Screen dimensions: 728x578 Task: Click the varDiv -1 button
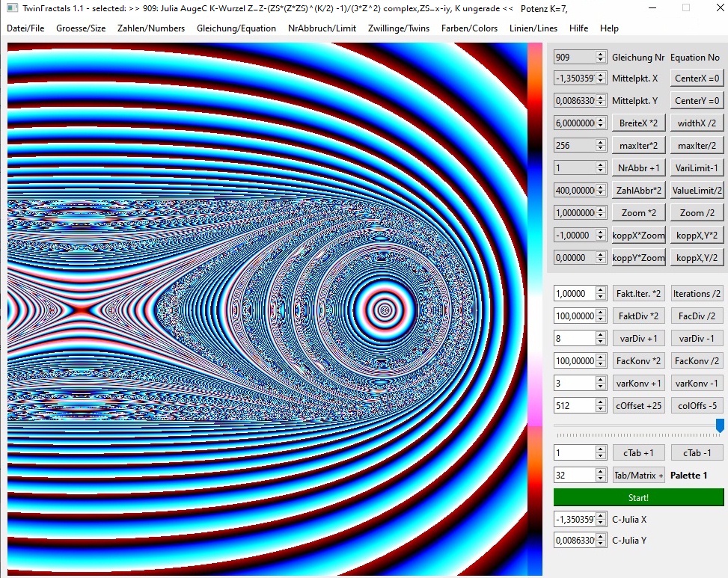click(697, 338)
